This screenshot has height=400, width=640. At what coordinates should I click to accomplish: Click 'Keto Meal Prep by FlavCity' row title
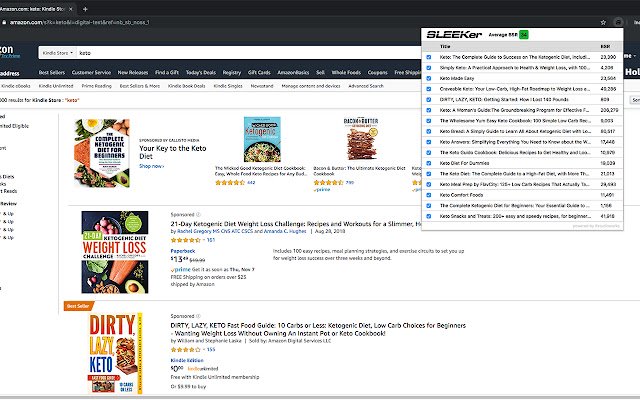[x=514, y=184]
